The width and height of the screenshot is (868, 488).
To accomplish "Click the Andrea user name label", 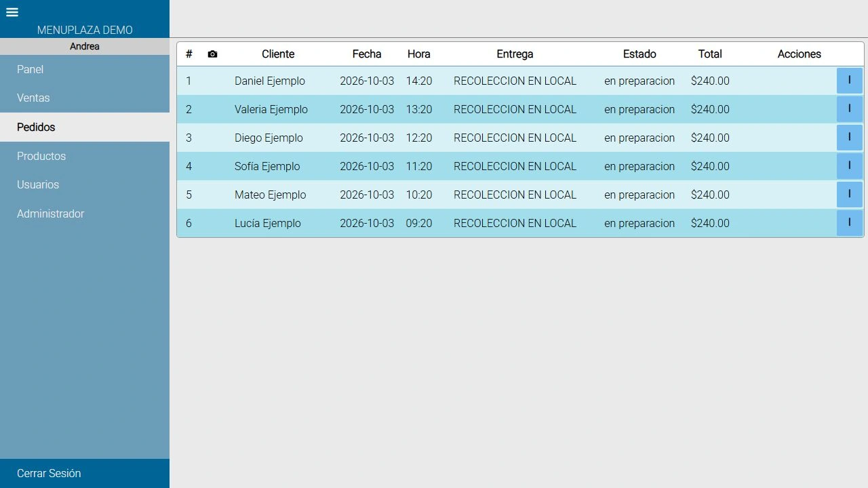I will click(x=85, y=46).
